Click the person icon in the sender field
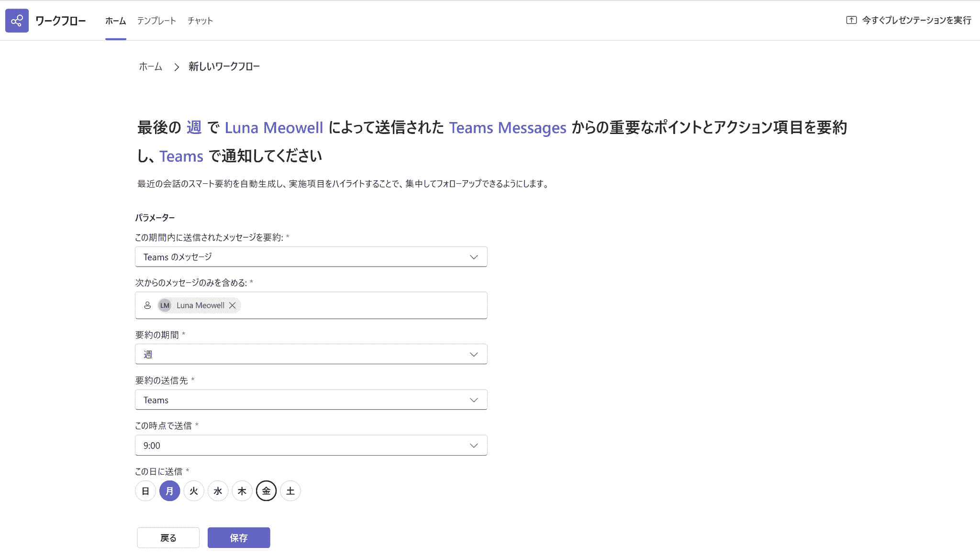 point(147,305)
